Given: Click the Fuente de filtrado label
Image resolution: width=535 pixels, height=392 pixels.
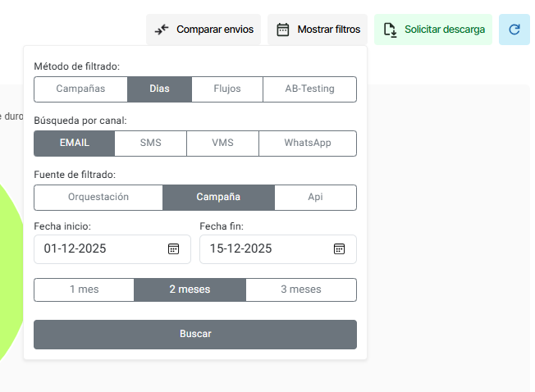Looking at the screenshot, I should (75, 175).
